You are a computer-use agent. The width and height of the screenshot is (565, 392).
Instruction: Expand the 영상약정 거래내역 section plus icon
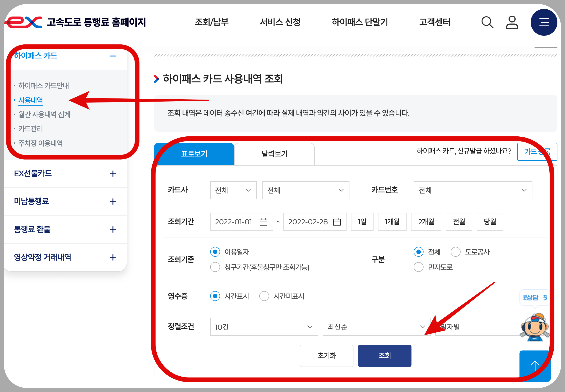click(113, 257)
